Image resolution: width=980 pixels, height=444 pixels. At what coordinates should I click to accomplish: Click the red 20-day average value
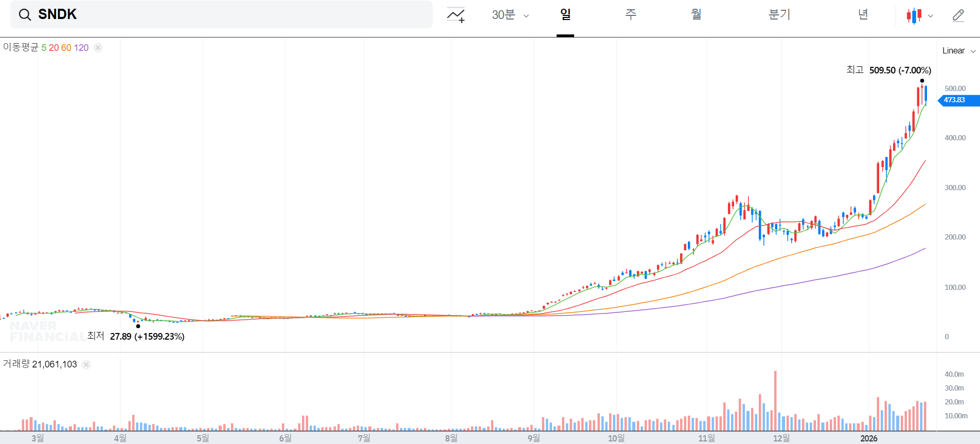point(54,48)
